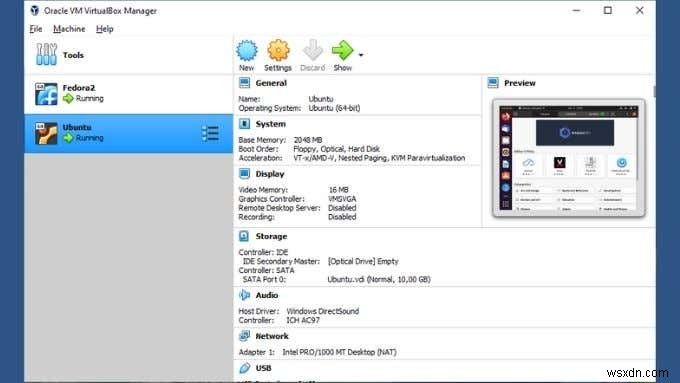680x383 pixels.
Task: Open the File menu
Action: tap(36, 29)
